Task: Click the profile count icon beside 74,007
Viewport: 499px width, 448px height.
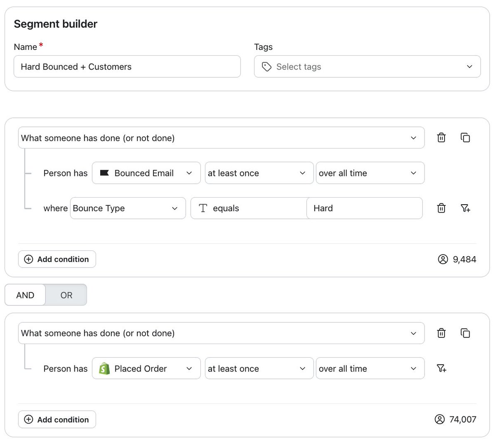Action: (x=440, y=419)
